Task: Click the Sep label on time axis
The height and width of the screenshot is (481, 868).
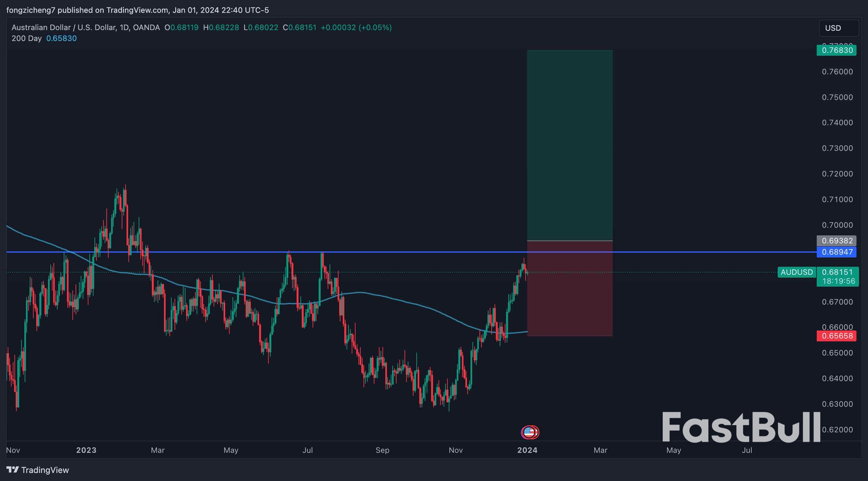Action: [382, 450]
